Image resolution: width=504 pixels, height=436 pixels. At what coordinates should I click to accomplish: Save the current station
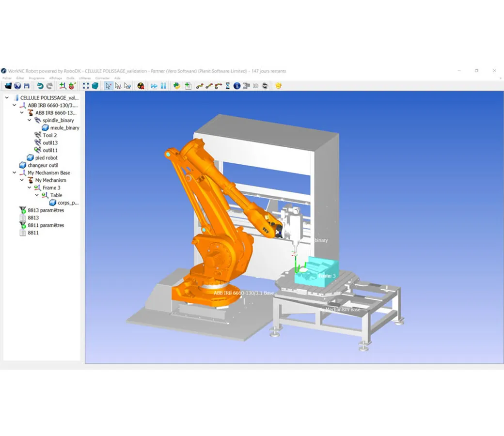tap(27, 86)
